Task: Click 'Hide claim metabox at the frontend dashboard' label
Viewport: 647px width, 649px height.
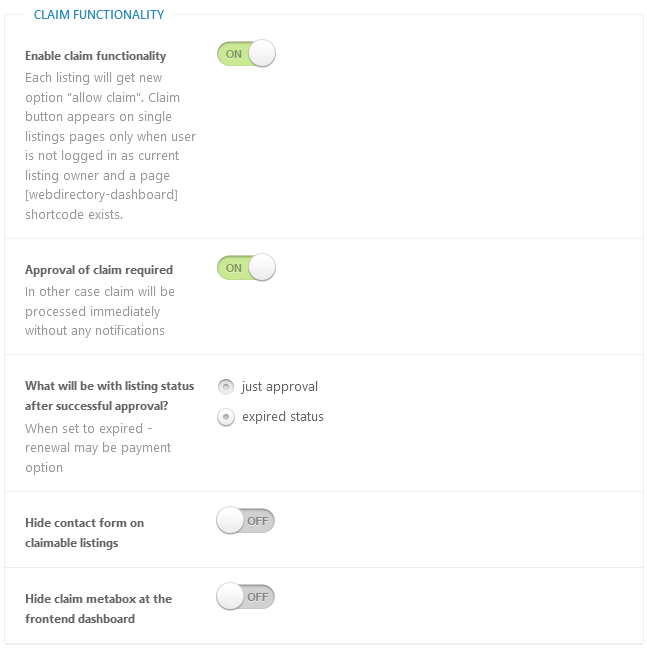Action: [99, 609]
